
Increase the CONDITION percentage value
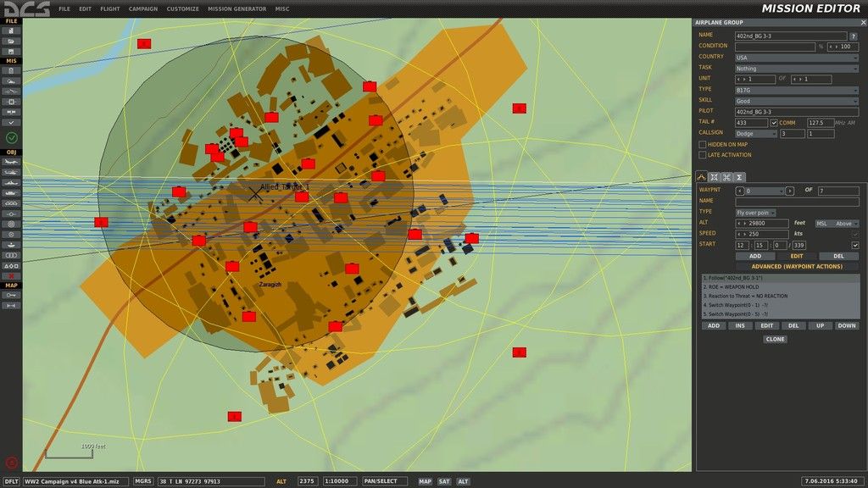(x=837, y=47)
